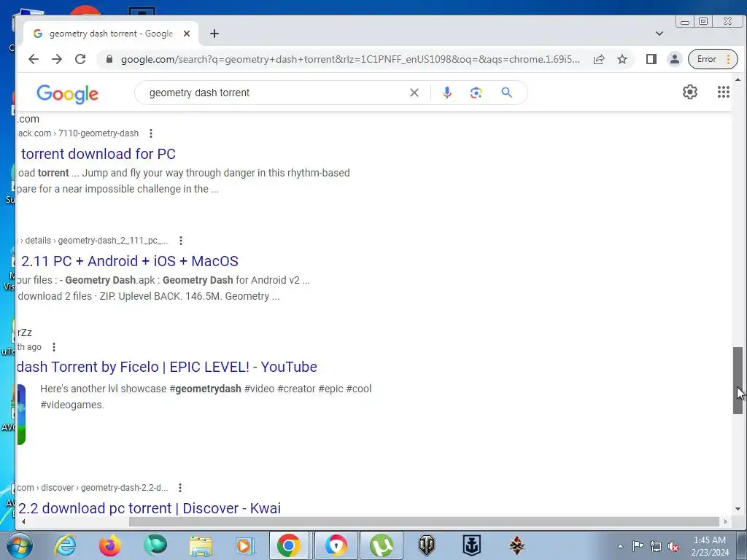Image resolution: width=747 pixels, height=560 pixels.
Task: Open the Windows Start menu
Action: (18, 545)
